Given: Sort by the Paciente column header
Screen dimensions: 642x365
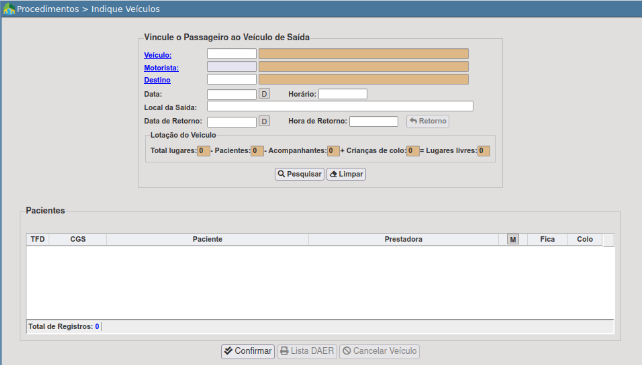Looking at the screenshot, I should click(207, 239).
